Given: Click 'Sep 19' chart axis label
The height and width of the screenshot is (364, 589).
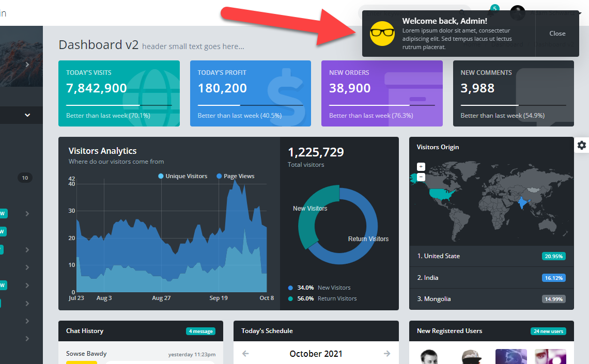Looking at the screenshot, I should (219, 298).
